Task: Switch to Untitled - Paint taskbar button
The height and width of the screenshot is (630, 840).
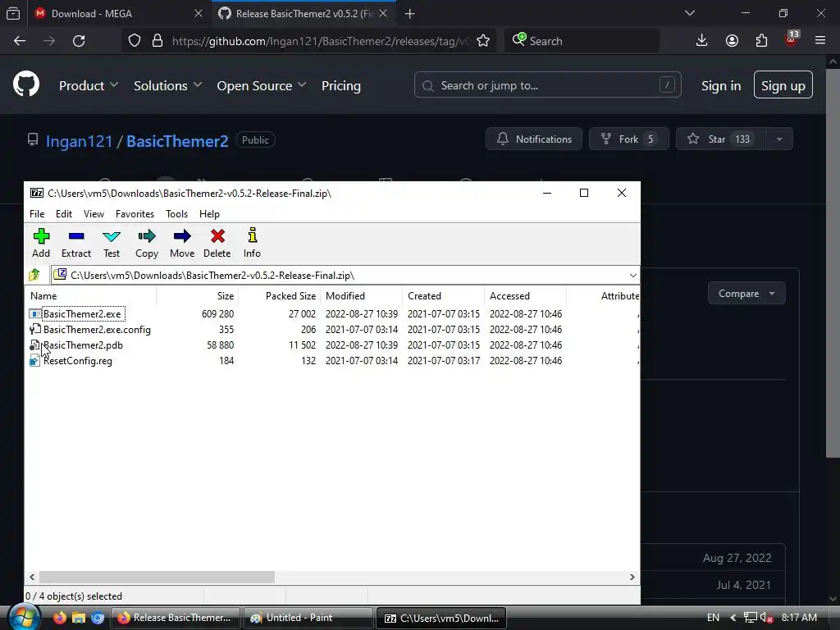Action: tap(308, 618)
